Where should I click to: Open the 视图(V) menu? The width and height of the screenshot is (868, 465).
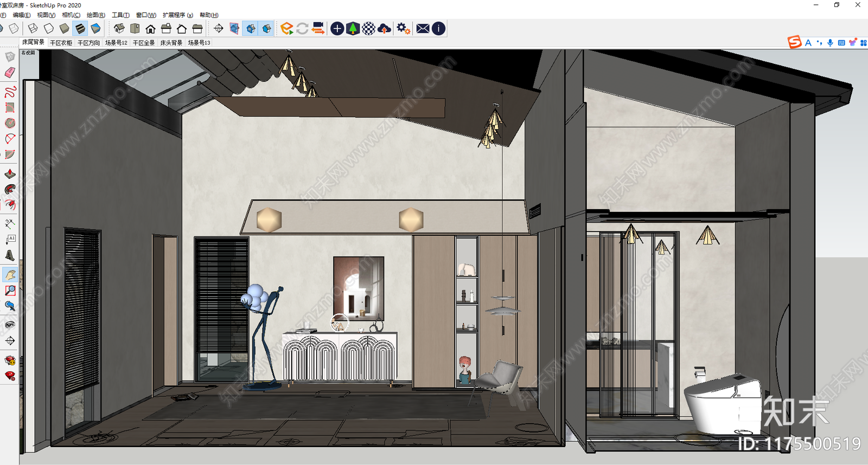46,15
